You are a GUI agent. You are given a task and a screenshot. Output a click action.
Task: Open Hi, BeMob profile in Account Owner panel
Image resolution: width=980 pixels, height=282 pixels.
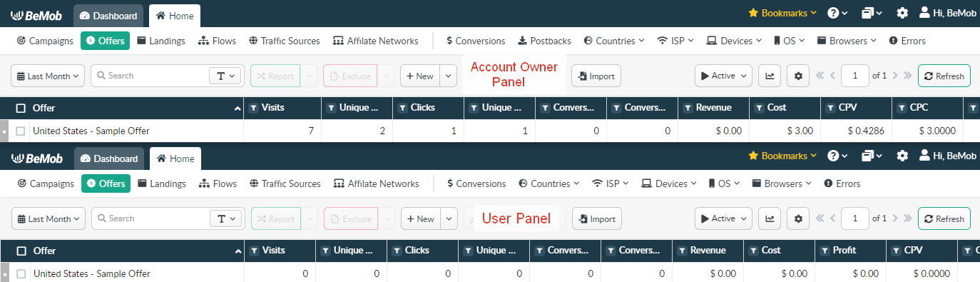point(947,13)
